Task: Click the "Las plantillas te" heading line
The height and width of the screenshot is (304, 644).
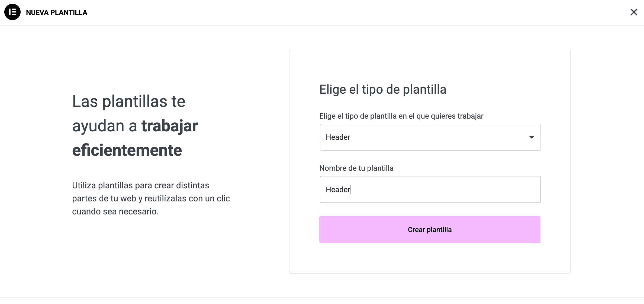Action: point(128,102)
